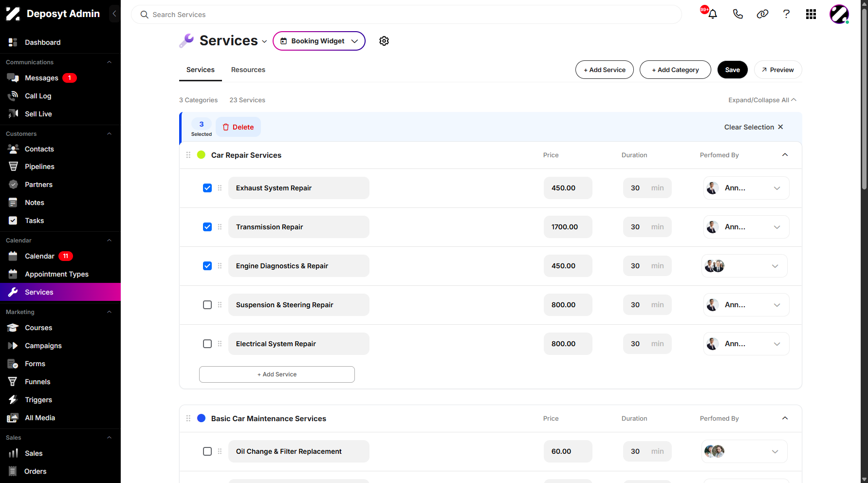Open performer dropdown for Exhaust System Repair
Viewport: 868px width, 483px height.
[746, 188]
